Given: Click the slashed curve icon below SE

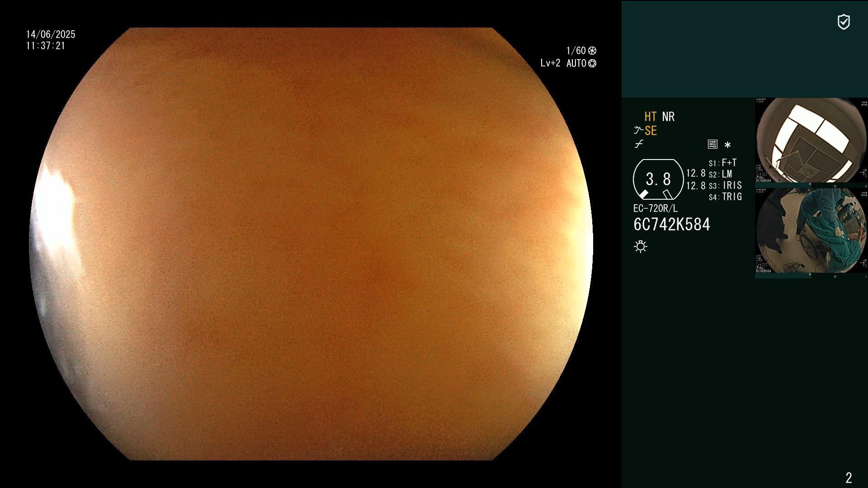Looking at the screenshot, I should coord(639,144).
